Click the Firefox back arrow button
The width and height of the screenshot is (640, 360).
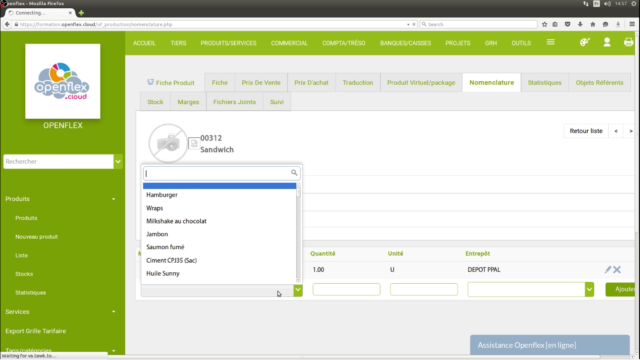(7, 24)
